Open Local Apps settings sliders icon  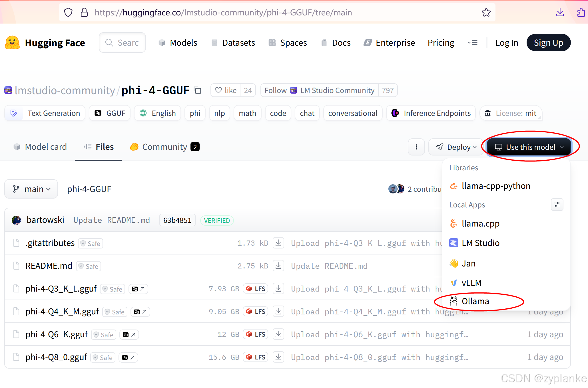[x=557, y=205]
